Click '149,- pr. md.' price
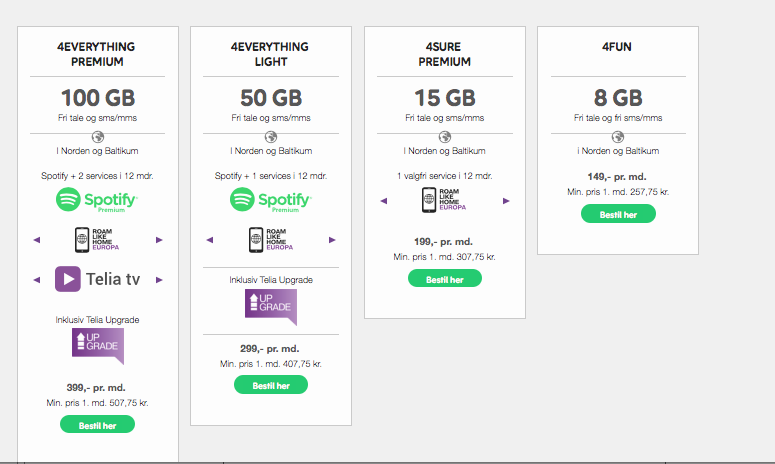 617,177
